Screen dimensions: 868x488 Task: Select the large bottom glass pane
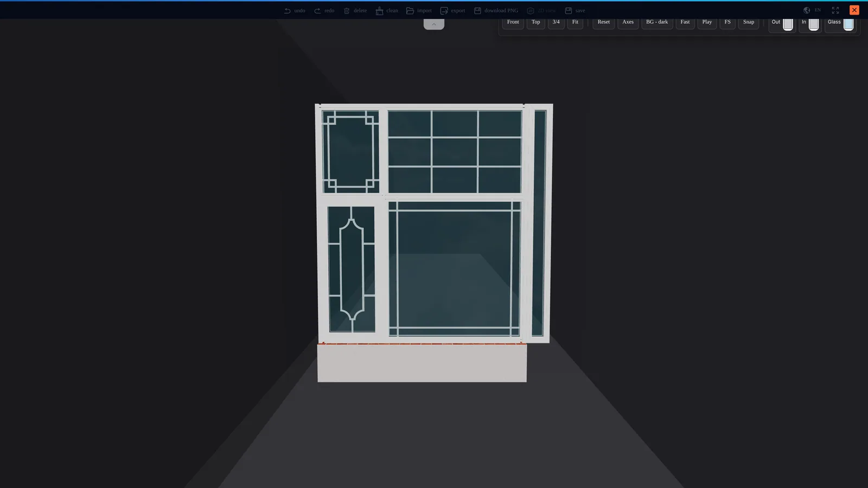(x=455, y=269)
